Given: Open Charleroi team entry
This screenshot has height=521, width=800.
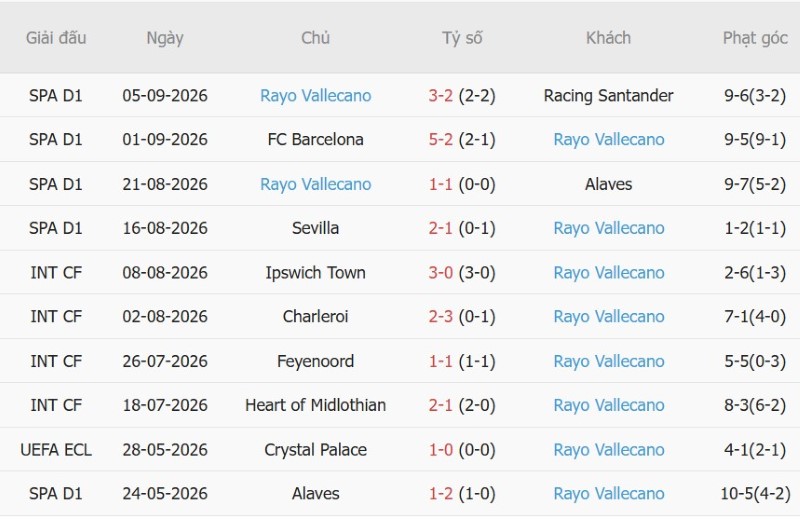Looking at the screenshot, I should pyautogui.click(x=315, y=316).
